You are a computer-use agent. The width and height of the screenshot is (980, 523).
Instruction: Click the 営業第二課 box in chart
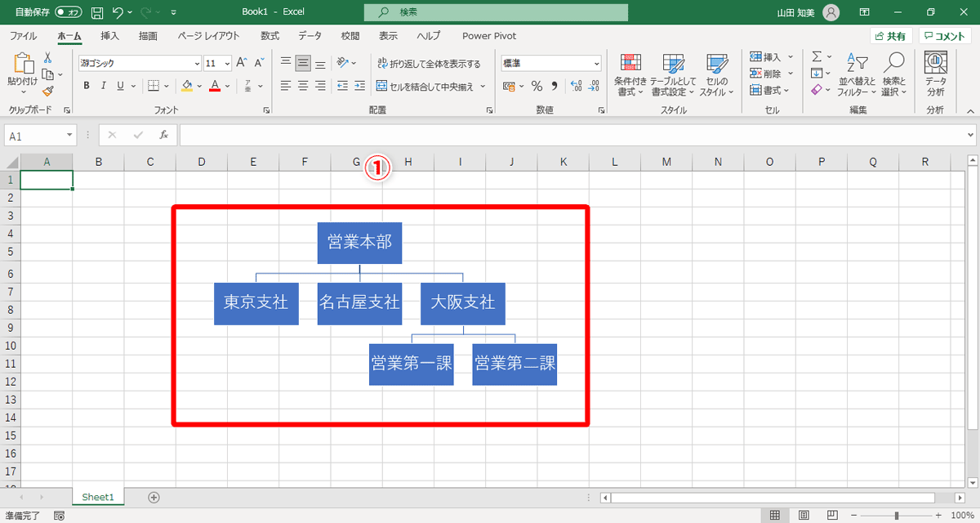pos(514,364)
